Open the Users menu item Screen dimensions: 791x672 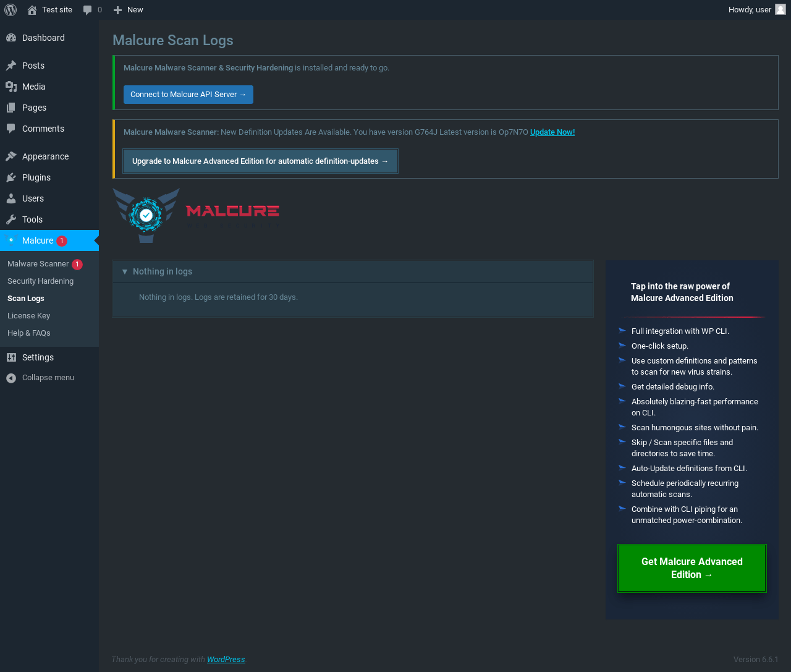pyautogui.click(x=49, y=198)
